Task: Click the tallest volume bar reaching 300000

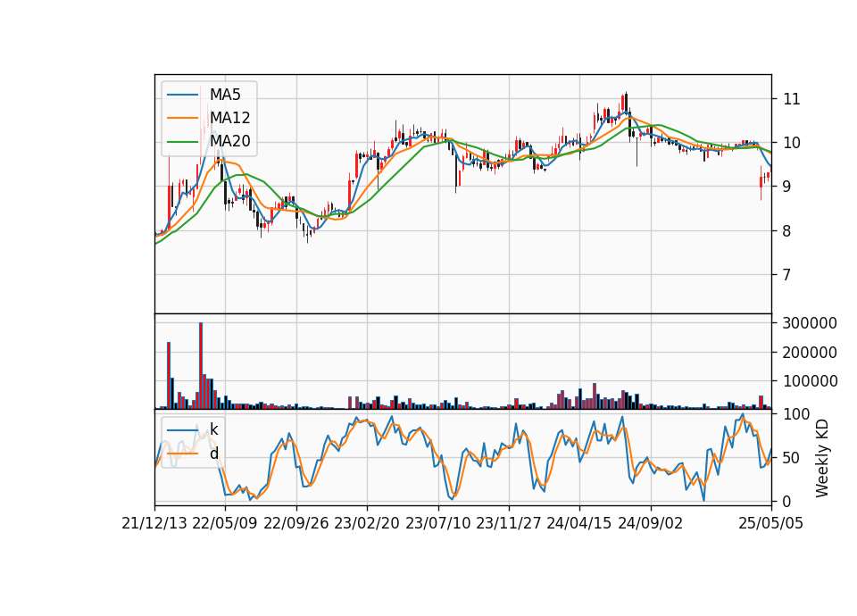Action: pos(201,366)
